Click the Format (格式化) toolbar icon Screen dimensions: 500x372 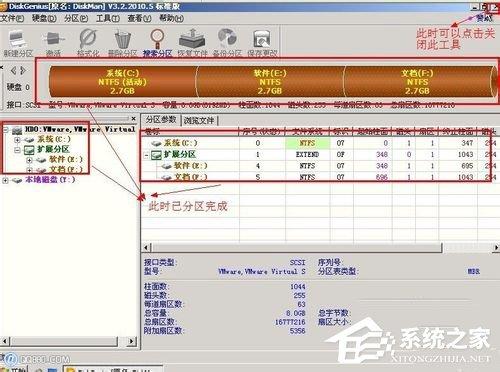coord(88,43)
